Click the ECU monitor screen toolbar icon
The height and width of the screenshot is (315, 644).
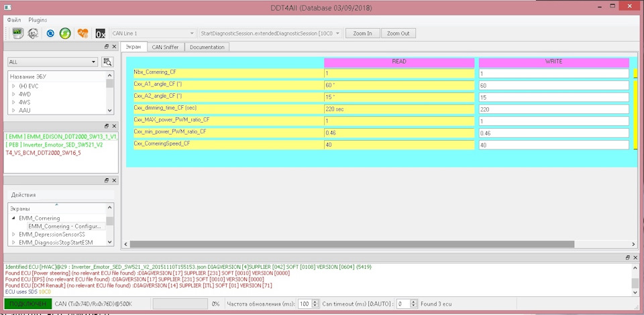point(17,34)
